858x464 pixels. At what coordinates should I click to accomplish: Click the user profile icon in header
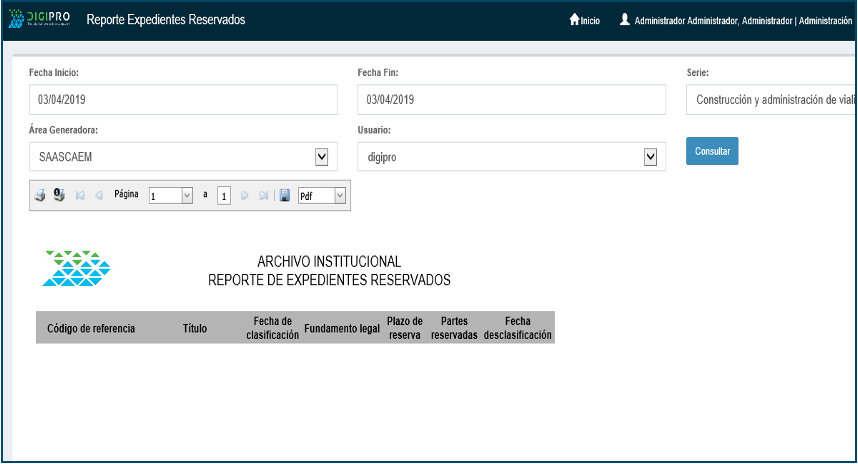pos(625,19)
